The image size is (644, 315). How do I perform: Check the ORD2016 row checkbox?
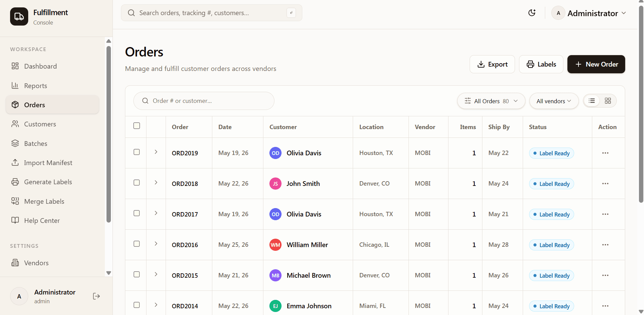click(x=137, y=244)
